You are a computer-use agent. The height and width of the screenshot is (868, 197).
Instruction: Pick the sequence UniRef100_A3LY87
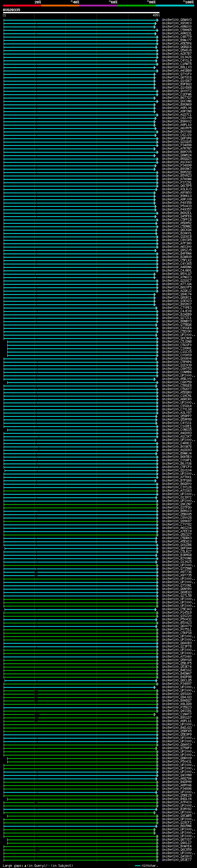coord(177,412)
